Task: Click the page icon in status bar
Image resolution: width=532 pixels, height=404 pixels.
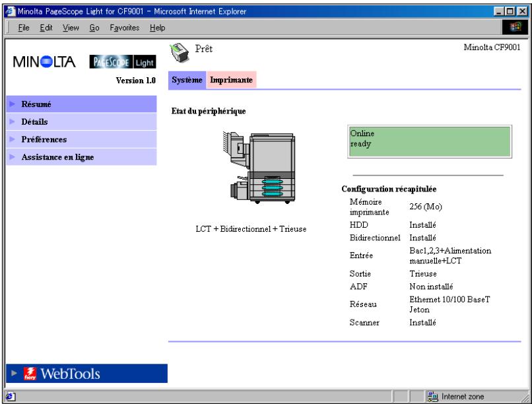Action: pyautogui.click(x=10, y=396)
